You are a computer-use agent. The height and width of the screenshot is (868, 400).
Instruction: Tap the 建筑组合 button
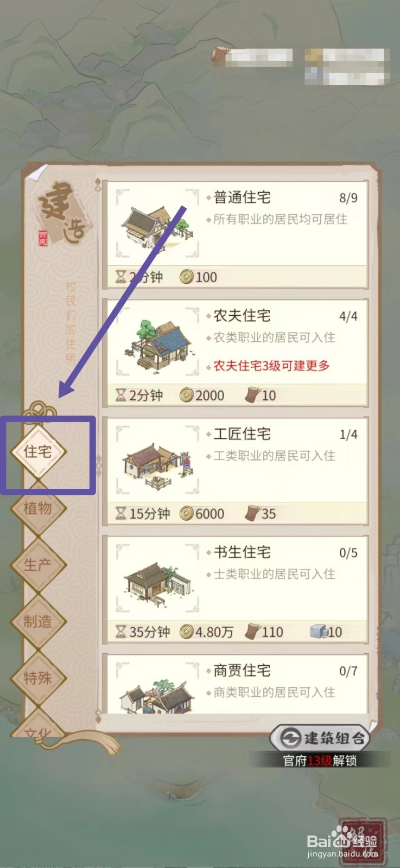point(321,738)
